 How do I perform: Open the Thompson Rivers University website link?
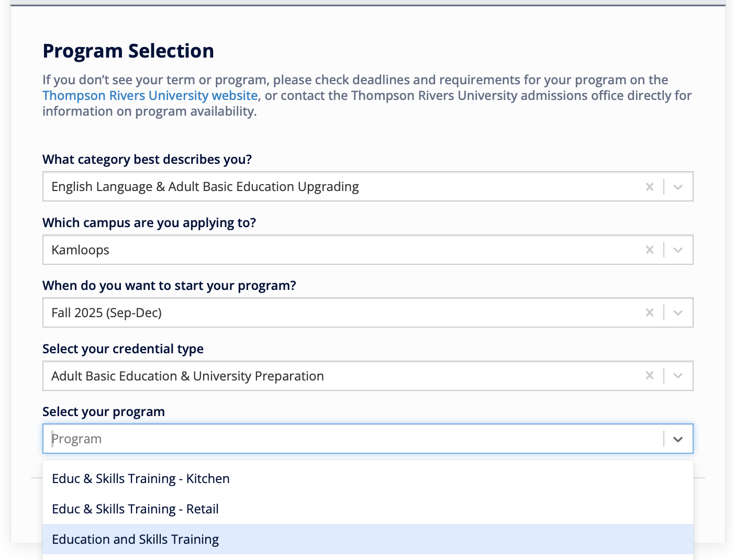tap(150, 96)
